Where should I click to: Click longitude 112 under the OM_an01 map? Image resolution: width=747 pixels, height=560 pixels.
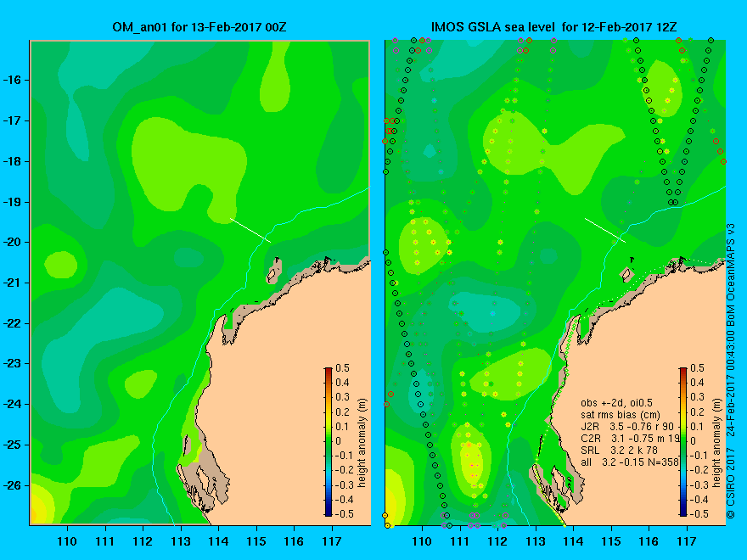143,541
